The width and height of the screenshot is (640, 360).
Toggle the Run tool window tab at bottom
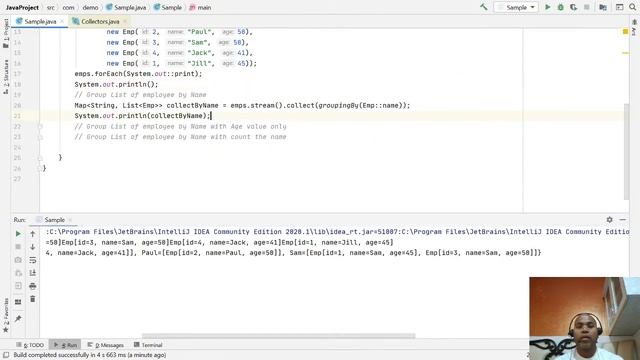65,345
